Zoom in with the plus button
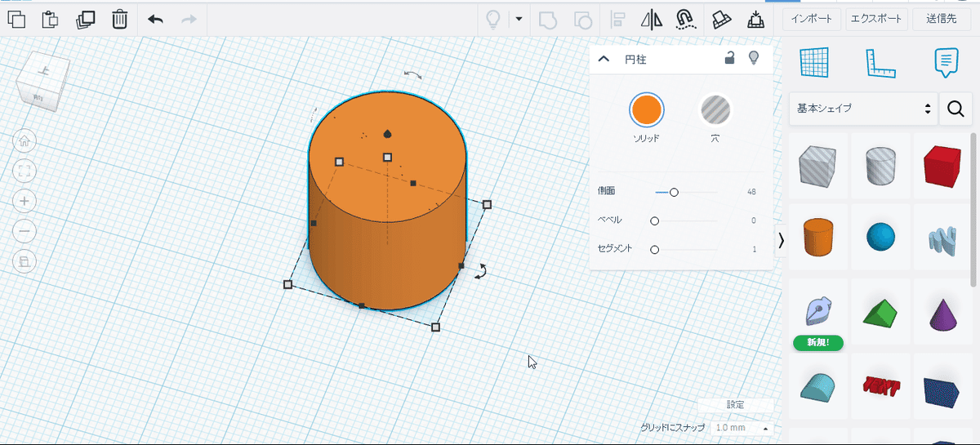The image size is (980, 445). click(24, 201)
